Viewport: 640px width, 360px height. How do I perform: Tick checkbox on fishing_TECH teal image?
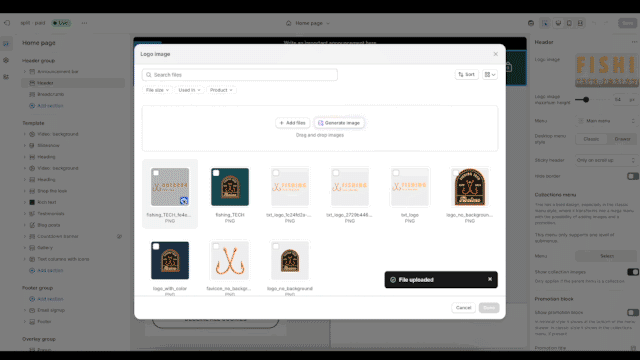[x=216, y=173]
